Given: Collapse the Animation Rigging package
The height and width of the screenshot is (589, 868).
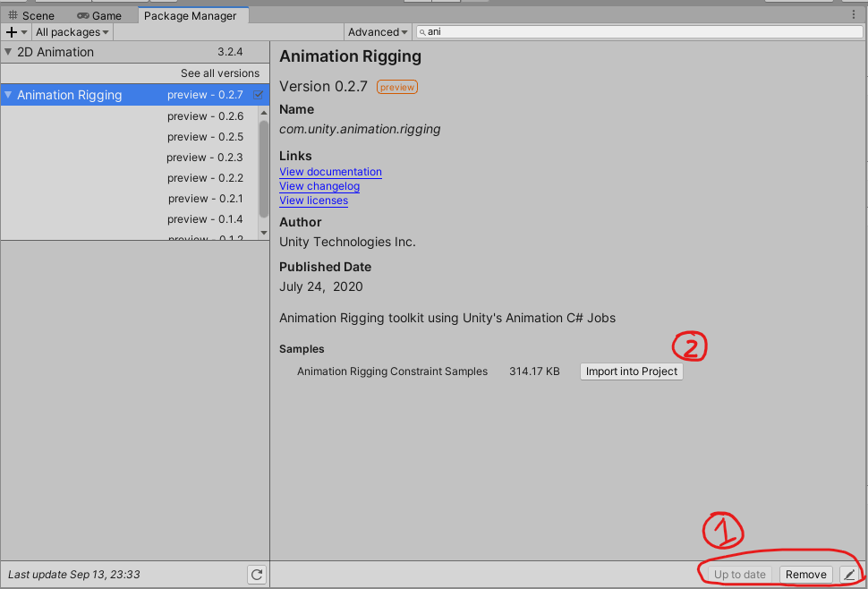Looking at the screenshot, I should (8, 95).
